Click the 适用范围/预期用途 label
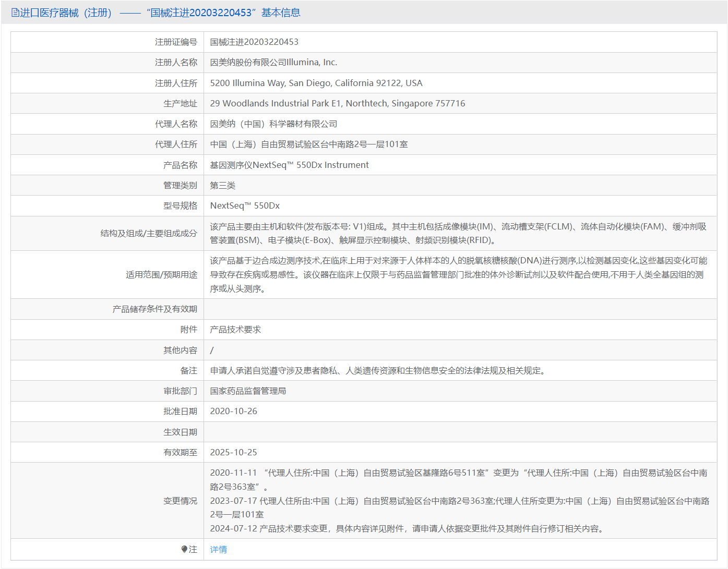Screen dimensions: 728x569 pyautogui.click(x=162, y=274)
